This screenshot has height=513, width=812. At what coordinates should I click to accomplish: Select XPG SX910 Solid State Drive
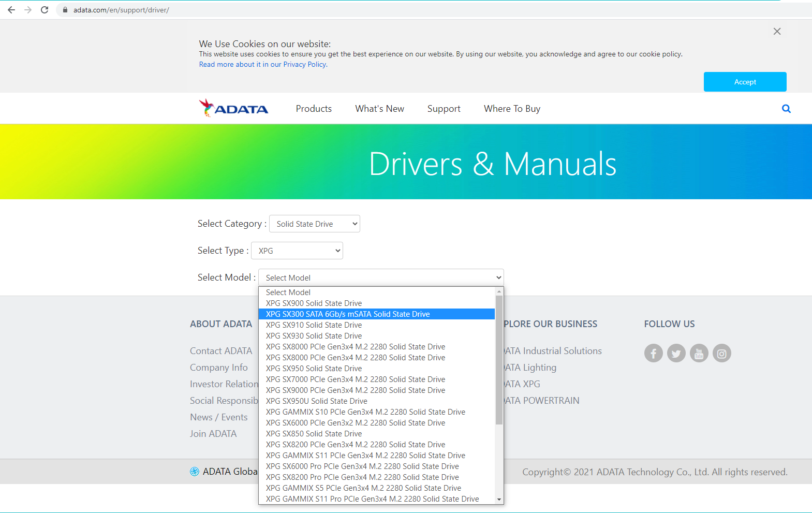(x=377, y=325)
